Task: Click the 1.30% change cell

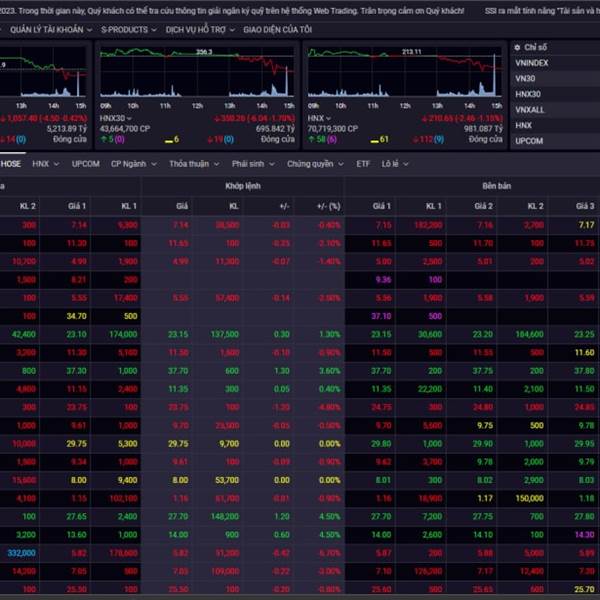Action: (330, 334)
